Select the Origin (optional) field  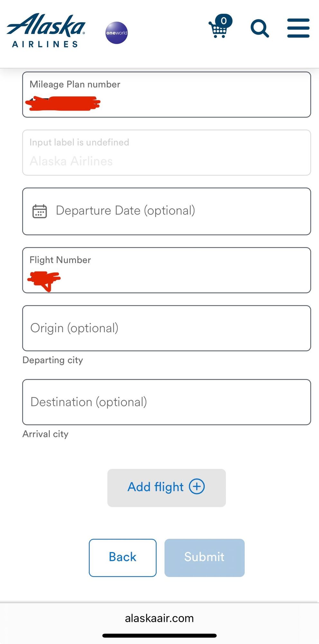(x=166, y=328)
